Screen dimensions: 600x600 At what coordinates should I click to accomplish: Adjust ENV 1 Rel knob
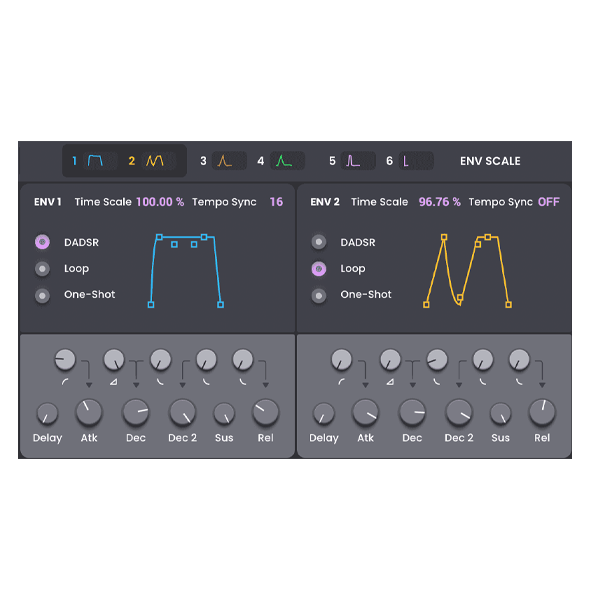pos(266,412)
